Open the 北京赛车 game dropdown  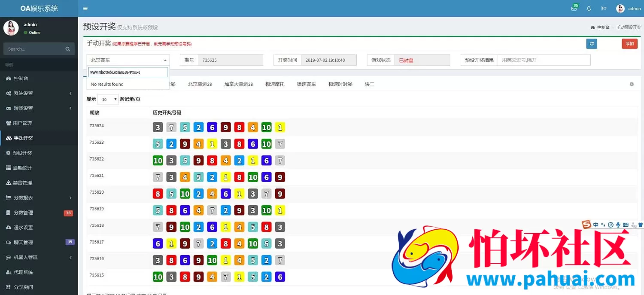128,60
